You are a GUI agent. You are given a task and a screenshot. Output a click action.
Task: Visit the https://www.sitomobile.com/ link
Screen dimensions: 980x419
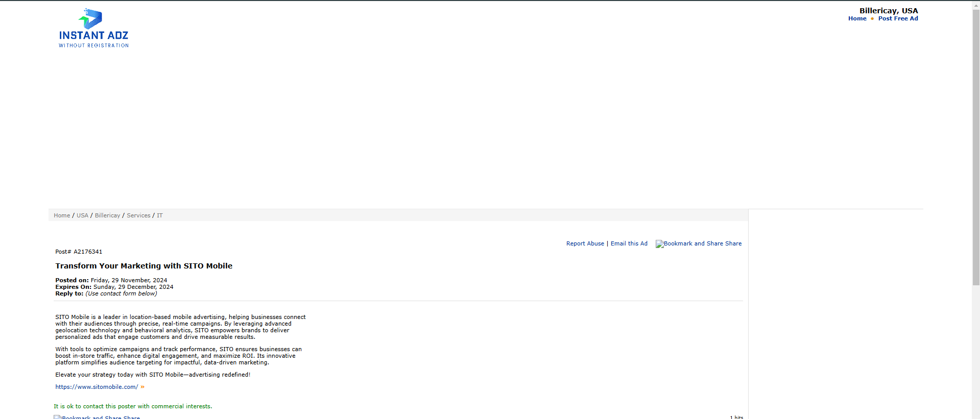[x=97, y=387]
